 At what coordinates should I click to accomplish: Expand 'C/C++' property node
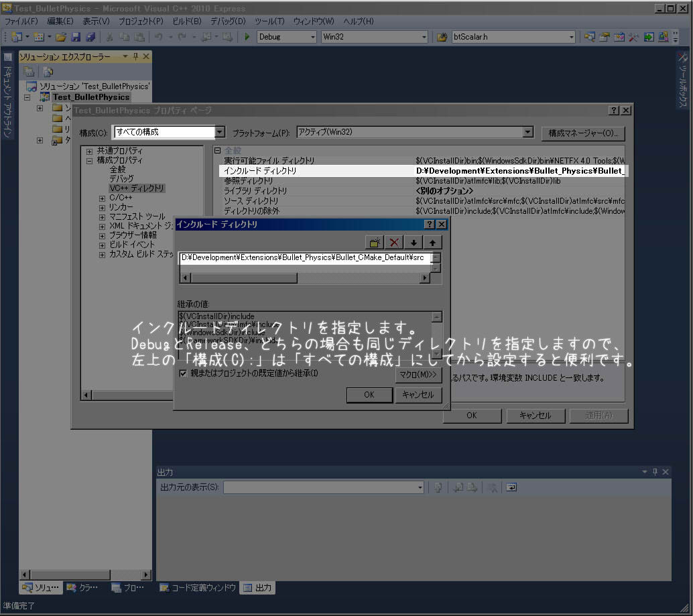point(102,198)
